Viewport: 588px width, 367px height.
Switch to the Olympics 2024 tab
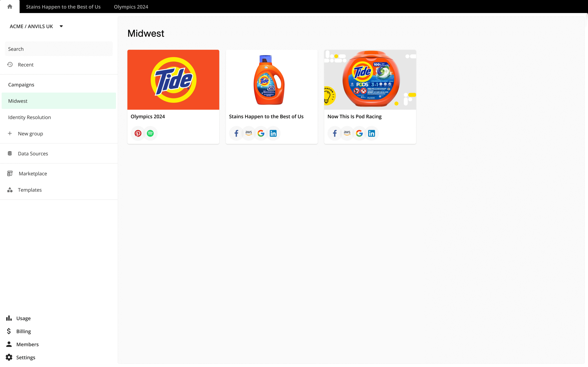[131, 7]
